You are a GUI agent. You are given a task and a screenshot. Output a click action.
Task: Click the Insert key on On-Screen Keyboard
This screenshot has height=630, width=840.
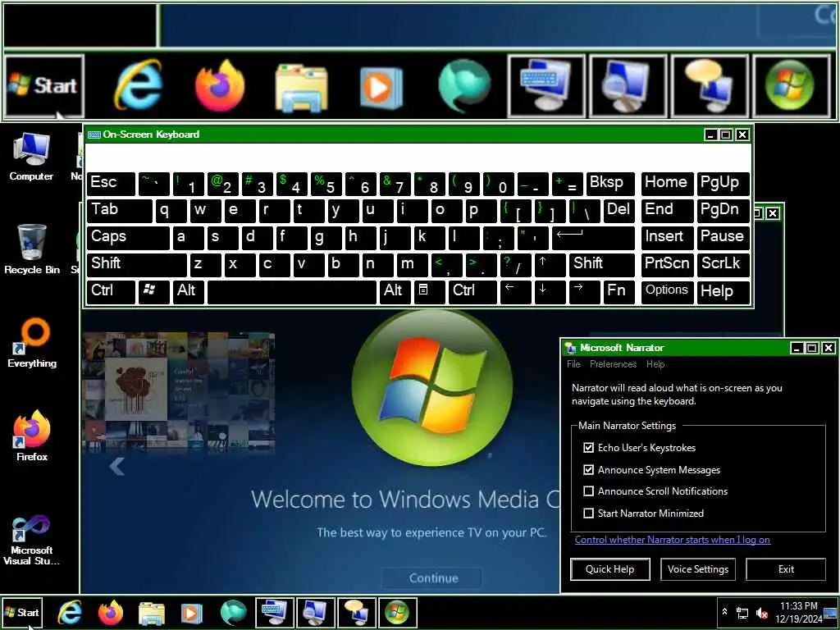pos(668,238)
